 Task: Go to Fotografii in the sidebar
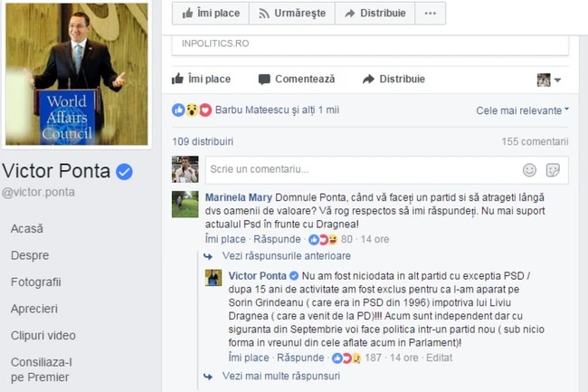pos(36,282)
